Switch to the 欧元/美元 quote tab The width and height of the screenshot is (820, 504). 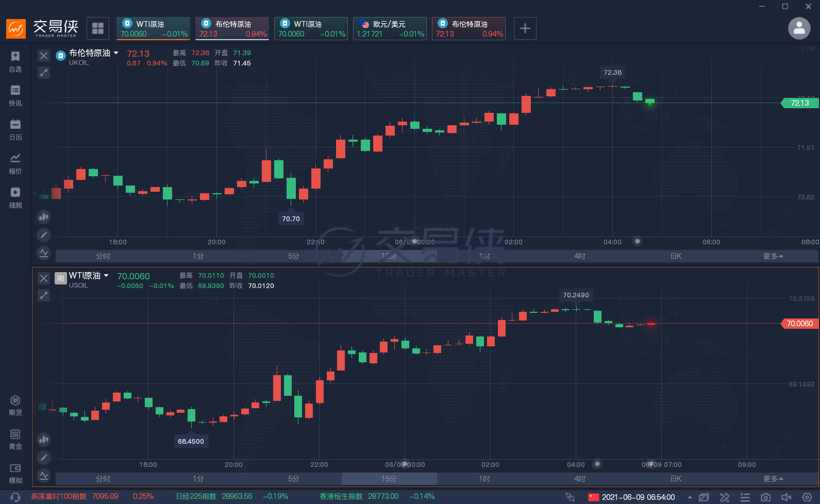(390, 28)
